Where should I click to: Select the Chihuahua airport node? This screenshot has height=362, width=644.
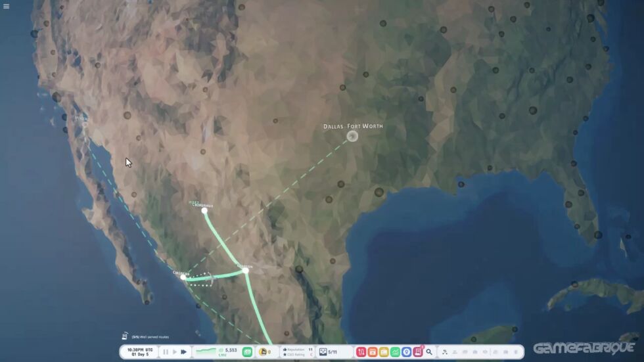[x=204, y=210]
